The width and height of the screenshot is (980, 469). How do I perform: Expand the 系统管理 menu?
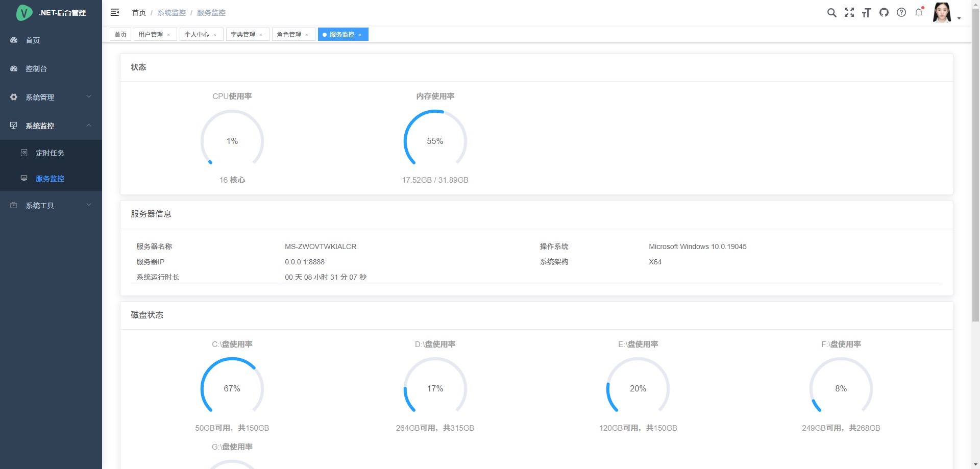point(51,97)
